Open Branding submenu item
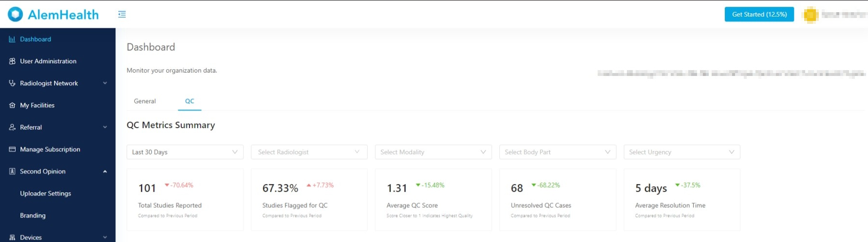The width and height of the screenshot is (868, 242). pos(57,215)
